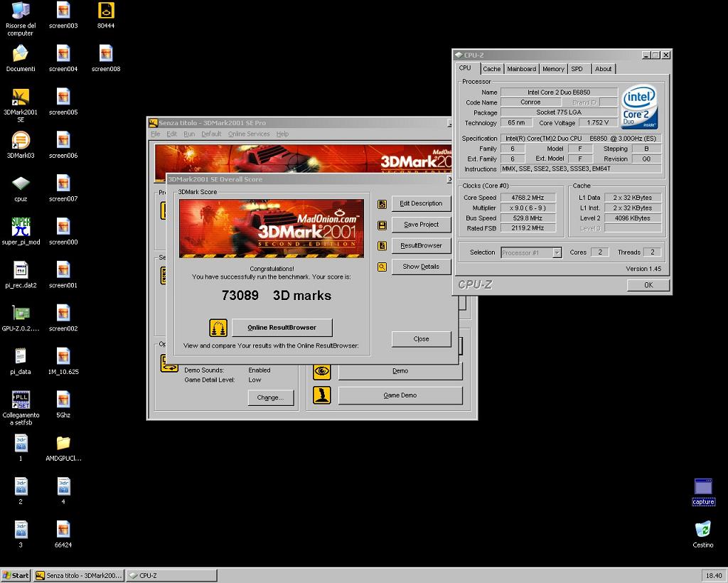The height and width of the screenshot is (583, 728).
Task: Open the File menu in 3DMark2001
Action: click(x=156, y=134)
